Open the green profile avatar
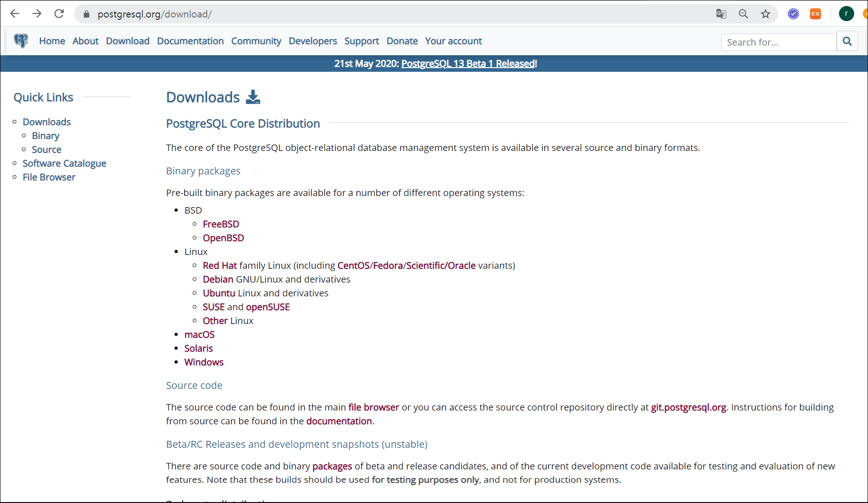The height and width of the screenshot is (503, 868). 846,14
